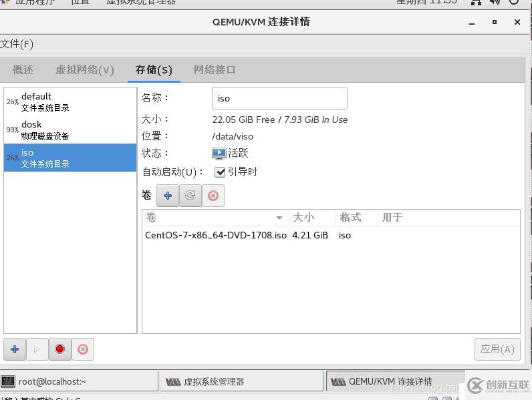Select QEMU/KVM 连接详情 taskbar entry
This screenshot has height=400, width=532.
(x=395, y=382)
